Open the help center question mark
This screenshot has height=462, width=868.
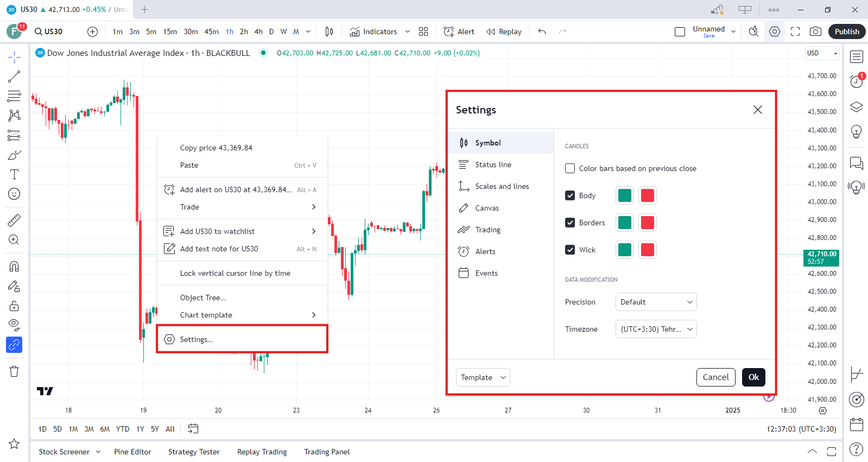(857, 450)
